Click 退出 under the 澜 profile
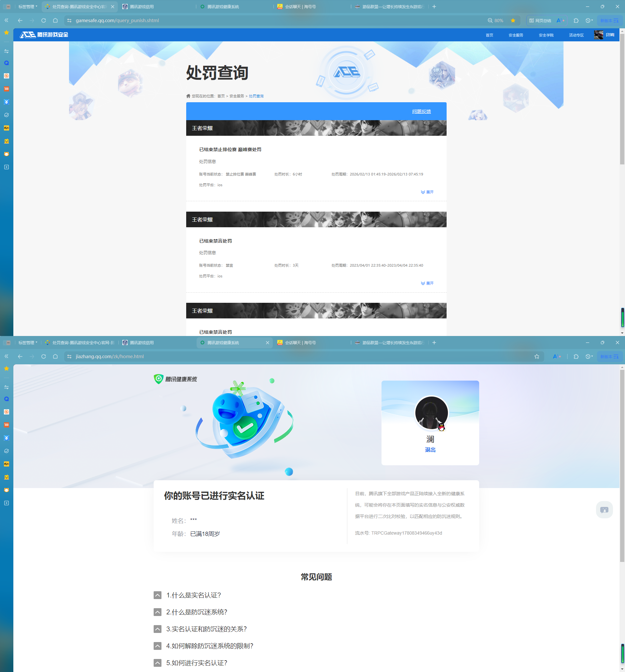Screen dimensions: 625x672 click(430, 450)
